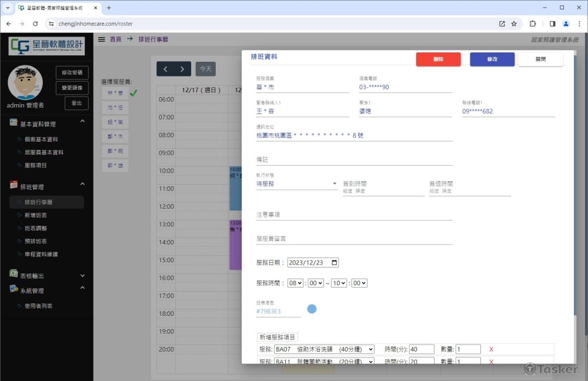Remove the BA07 service item row
588x381 pixels.
[491, 349]
